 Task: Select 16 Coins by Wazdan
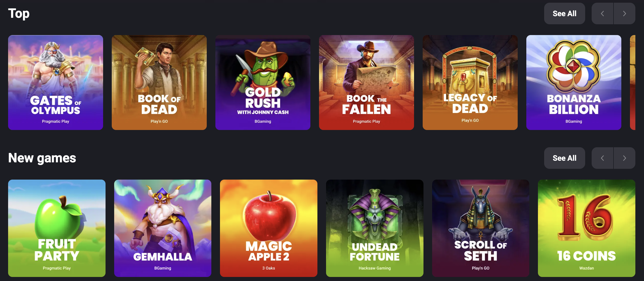[587, 228]
